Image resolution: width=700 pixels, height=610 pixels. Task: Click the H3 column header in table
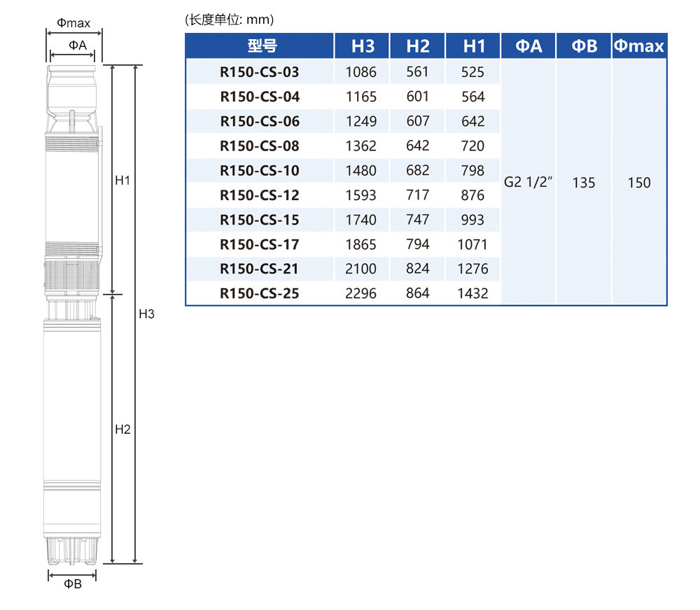pos(362,46)
